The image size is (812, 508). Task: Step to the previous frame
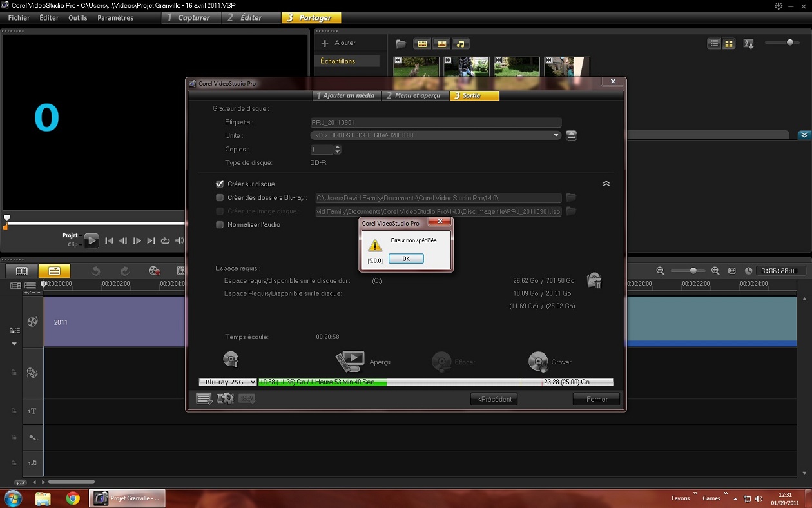pos(123,240)
